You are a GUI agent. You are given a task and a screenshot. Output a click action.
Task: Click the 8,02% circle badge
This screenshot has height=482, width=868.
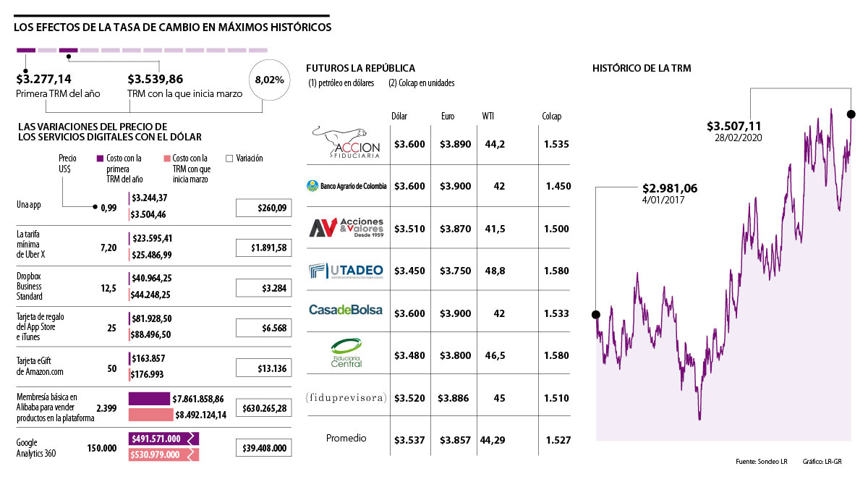coord(269,80)
